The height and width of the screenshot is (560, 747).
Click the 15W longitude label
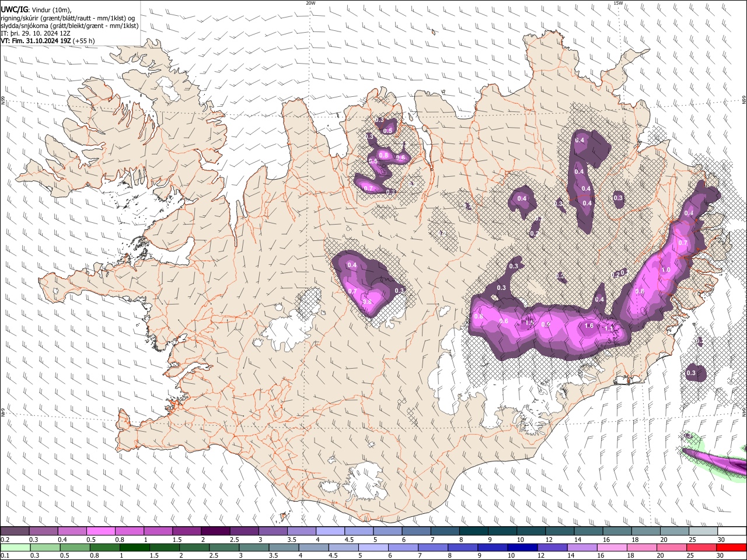pyautogui.click(x=618, y=3)
